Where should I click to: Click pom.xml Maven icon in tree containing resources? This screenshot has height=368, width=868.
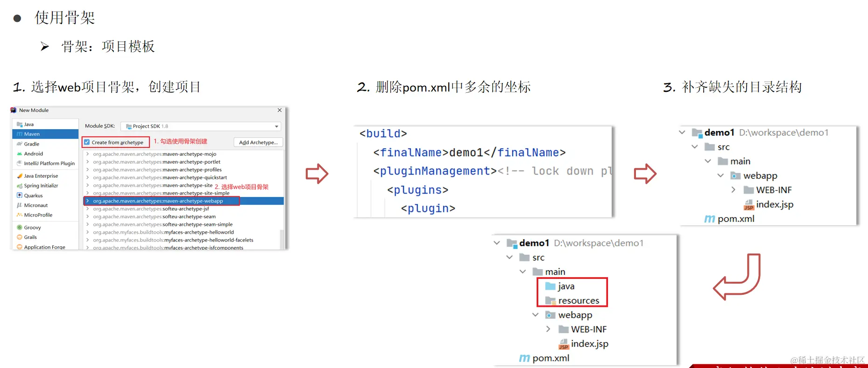(525, 358)
